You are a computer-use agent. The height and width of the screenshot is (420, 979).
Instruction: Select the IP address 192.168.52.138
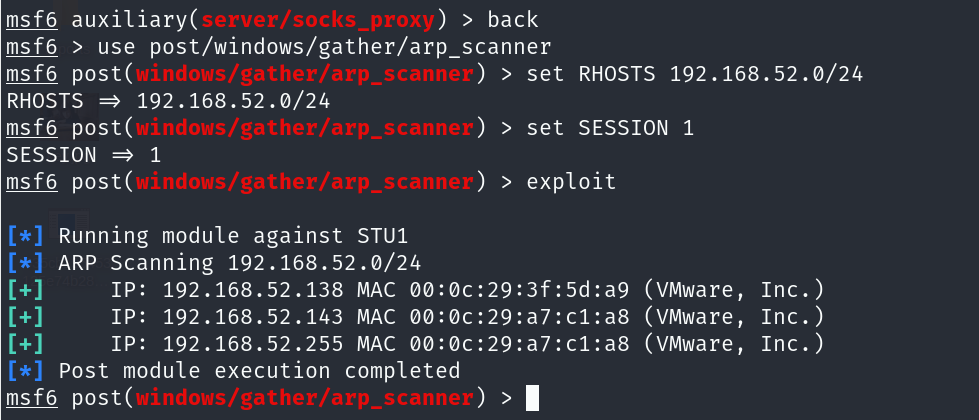[240, 290]
